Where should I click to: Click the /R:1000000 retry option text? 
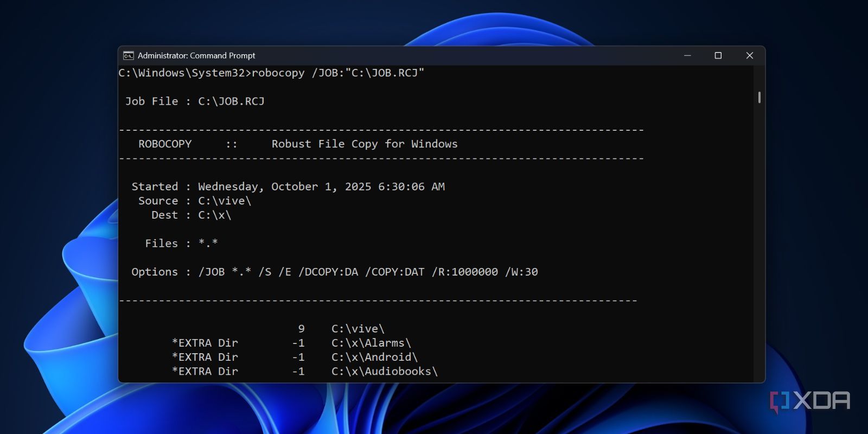pos(465,272)
